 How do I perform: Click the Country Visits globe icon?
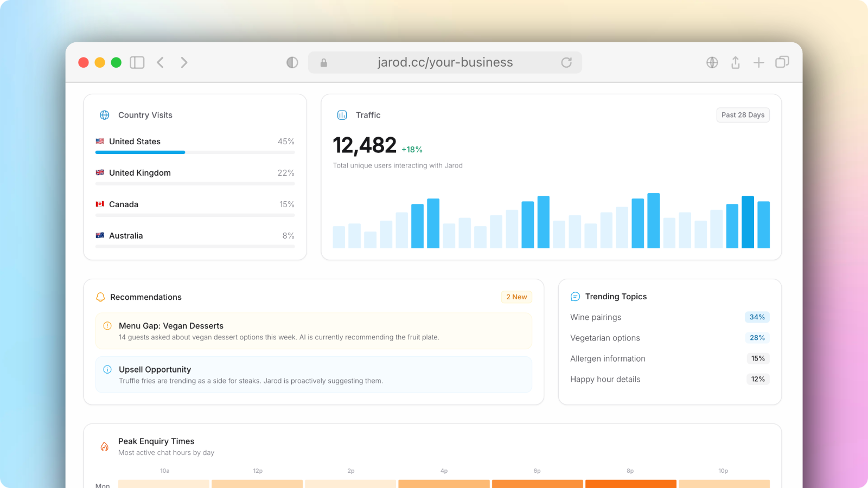point(105,115)
